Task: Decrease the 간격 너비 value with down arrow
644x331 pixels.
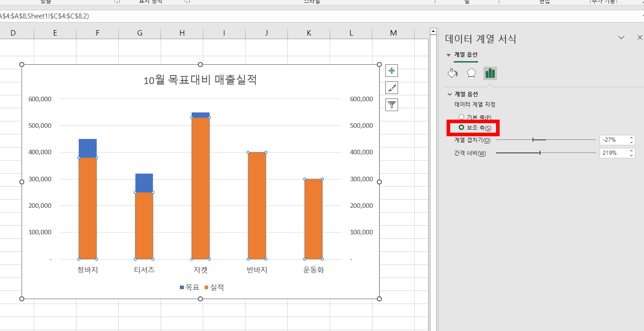Action: pyautogui.click(x=631, y=156)
